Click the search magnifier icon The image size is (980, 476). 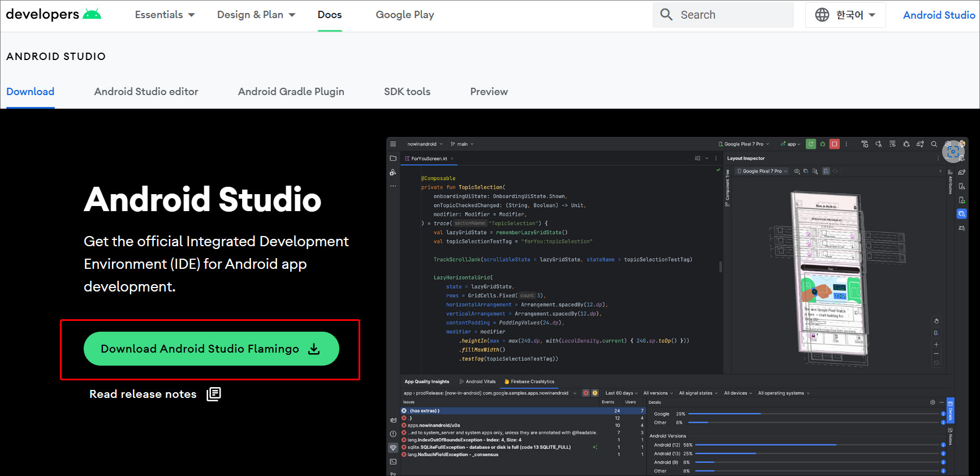click(666, 15)
